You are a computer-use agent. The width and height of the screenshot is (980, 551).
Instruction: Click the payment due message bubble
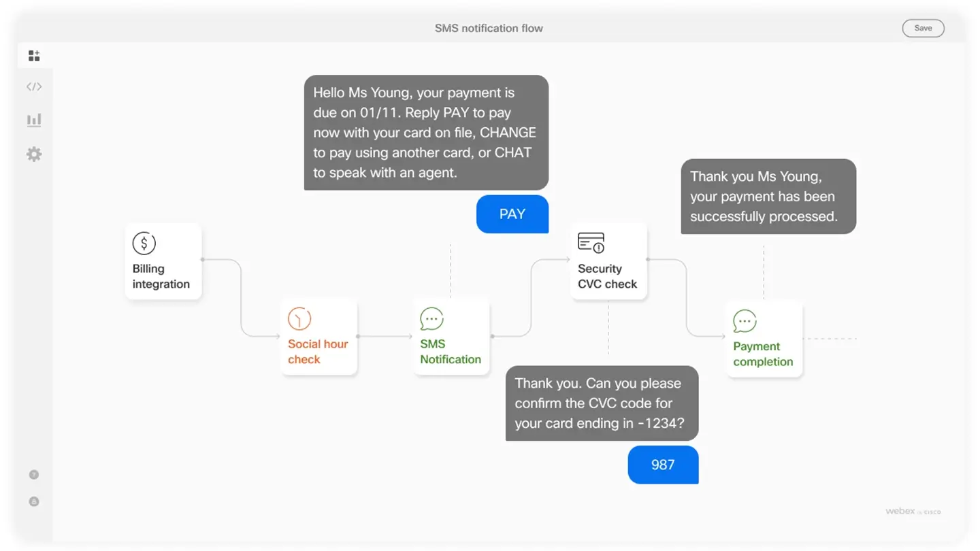(x=425, y=133)
